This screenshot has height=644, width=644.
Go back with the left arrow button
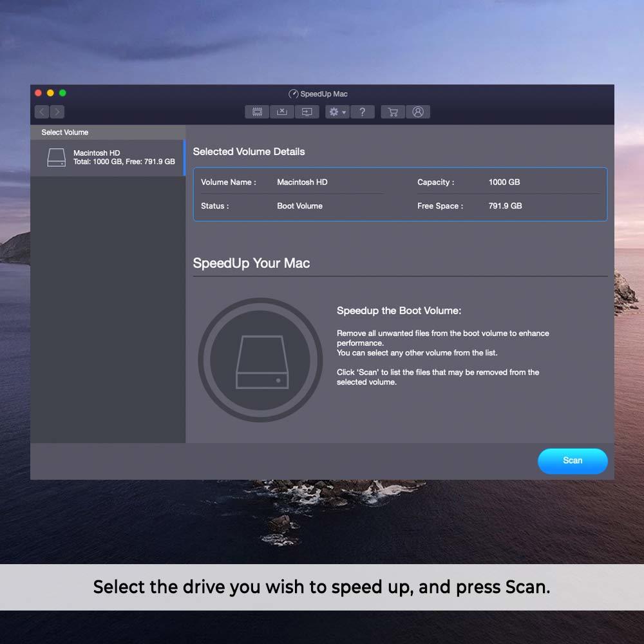coord(42,111)
